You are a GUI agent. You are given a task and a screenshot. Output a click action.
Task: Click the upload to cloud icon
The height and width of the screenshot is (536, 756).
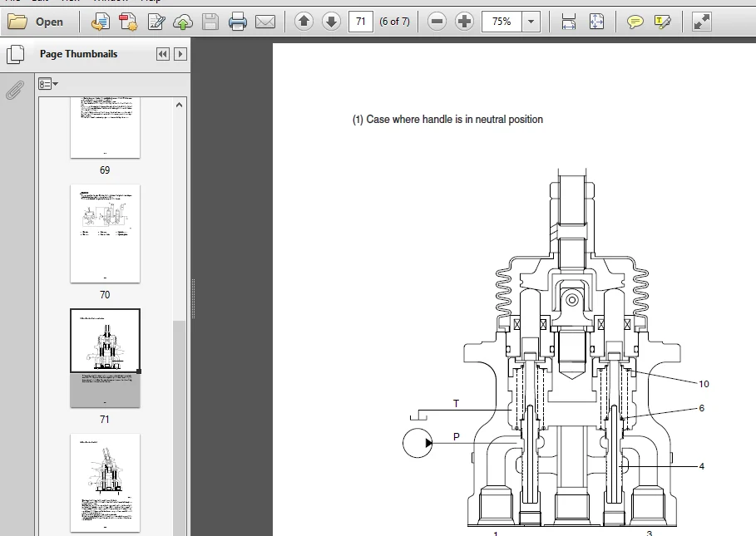click(x=183, y=22)
